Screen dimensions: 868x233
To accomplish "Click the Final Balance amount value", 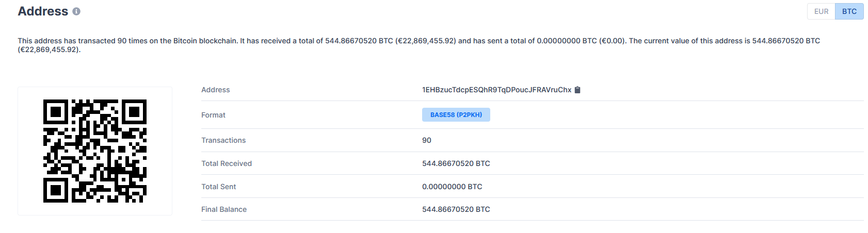I will tap(456, 209).
